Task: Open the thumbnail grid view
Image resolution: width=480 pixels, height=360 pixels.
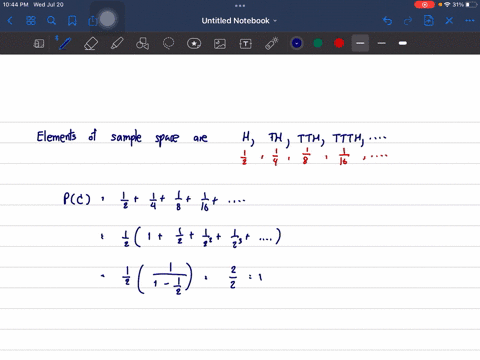Action: 31,21
